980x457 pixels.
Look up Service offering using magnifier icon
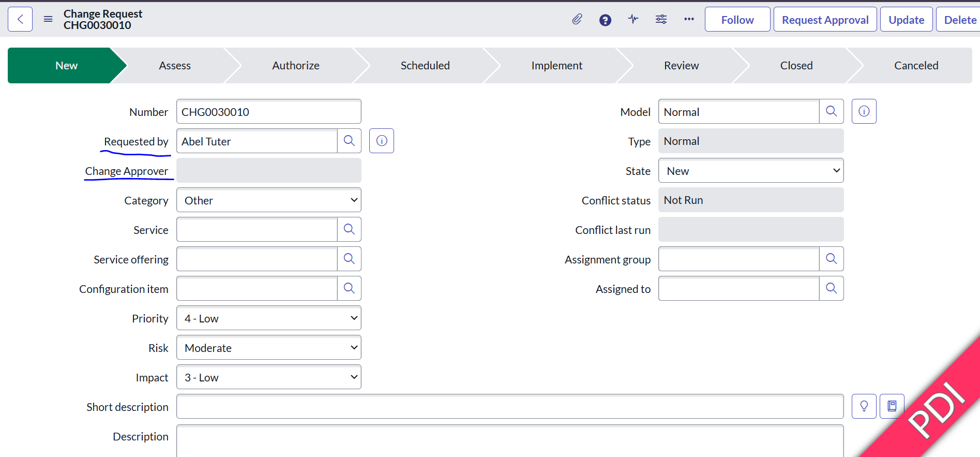point(349,259)
